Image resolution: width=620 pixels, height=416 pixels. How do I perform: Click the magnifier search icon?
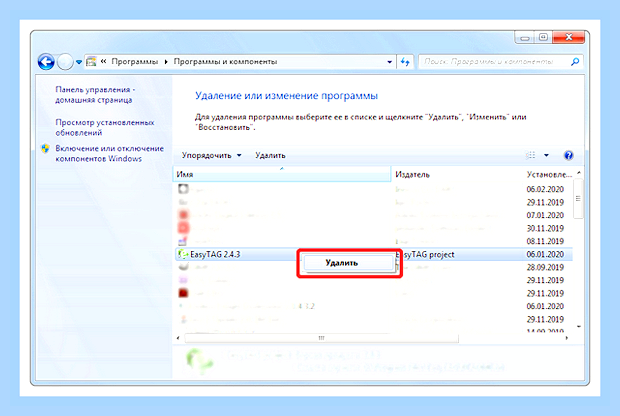[x=575, y=62]
